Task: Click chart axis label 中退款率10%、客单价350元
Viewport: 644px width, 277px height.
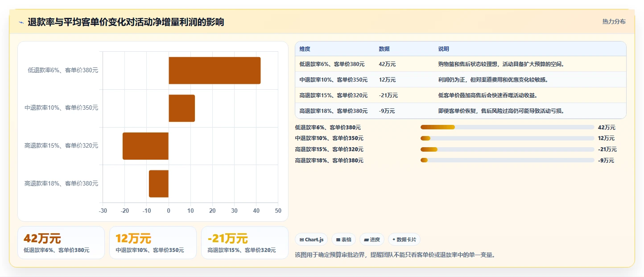Action: click(x=62, y=107)
